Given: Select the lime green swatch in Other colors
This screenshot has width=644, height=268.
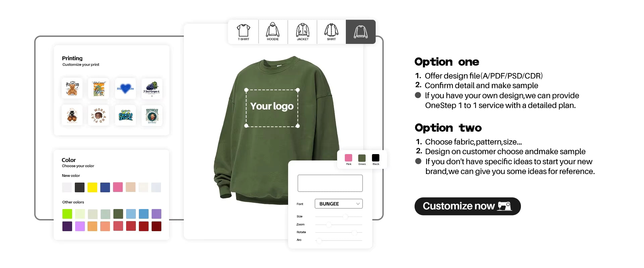Looking at the screenshot, I should 67,214.
